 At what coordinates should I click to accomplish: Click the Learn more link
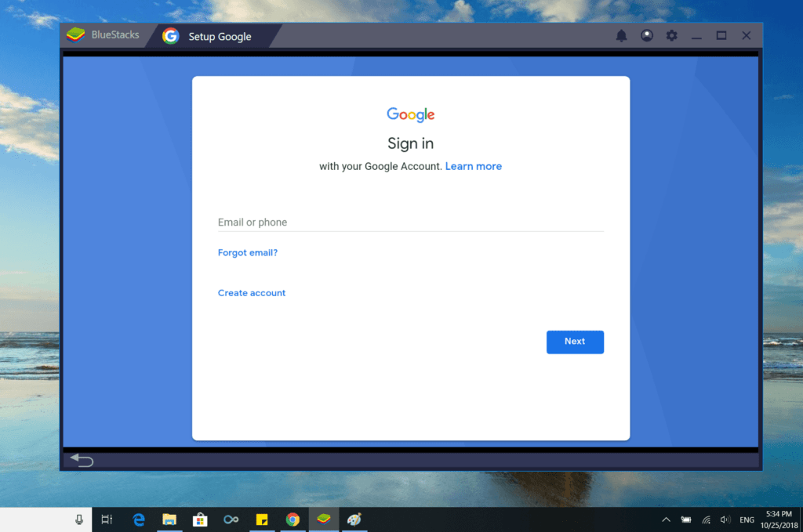click(473, 166)
